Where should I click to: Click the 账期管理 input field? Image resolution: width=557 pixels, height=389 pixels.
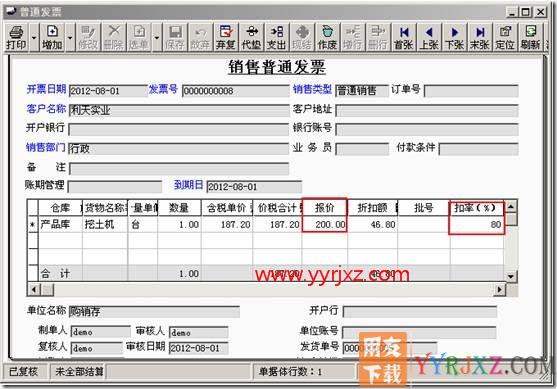click(115, 187)
